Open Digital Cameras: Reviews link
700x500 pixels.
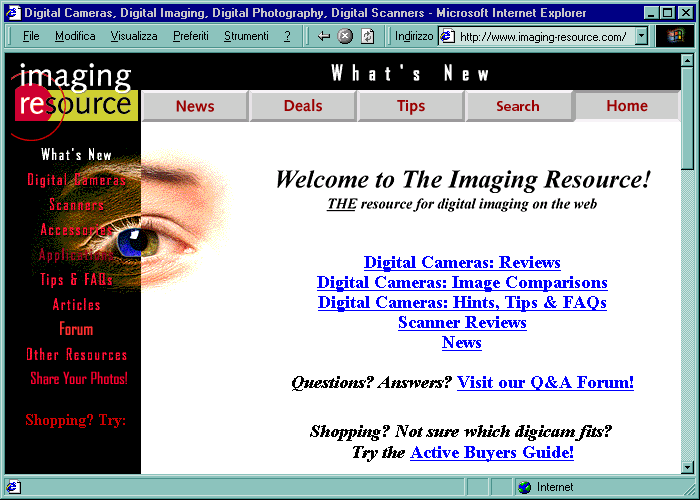(462, 262)
